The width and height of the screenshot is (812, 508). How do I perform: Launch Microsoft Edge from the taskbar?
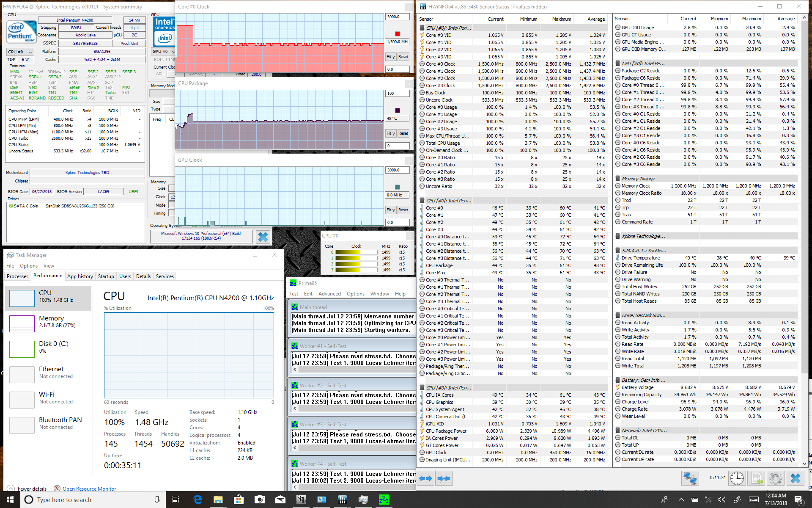[198, 500]
